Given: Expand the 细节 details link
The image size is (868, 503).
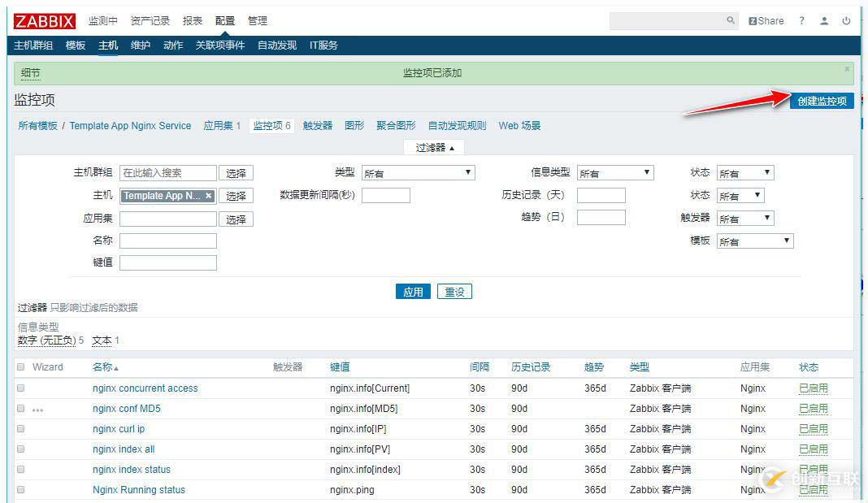Looking at the screenshot, I should [30, 72].
